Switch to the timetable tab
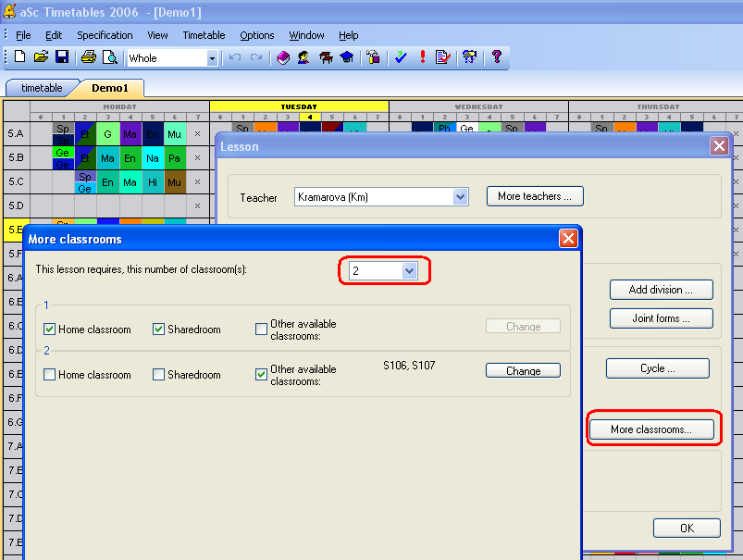This screenshot has width=743, height=560. point(42,88)
